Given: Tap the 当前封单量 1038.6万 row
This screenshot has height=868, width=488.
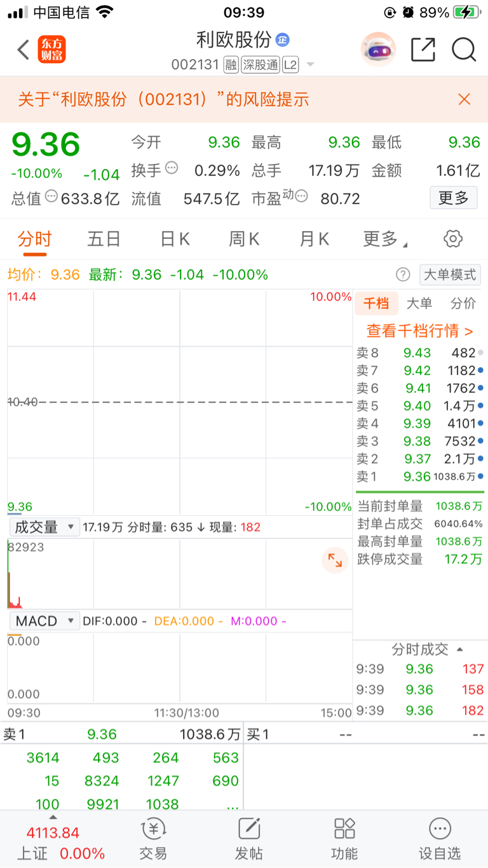Looking at the screenshot, I should 419,506.
